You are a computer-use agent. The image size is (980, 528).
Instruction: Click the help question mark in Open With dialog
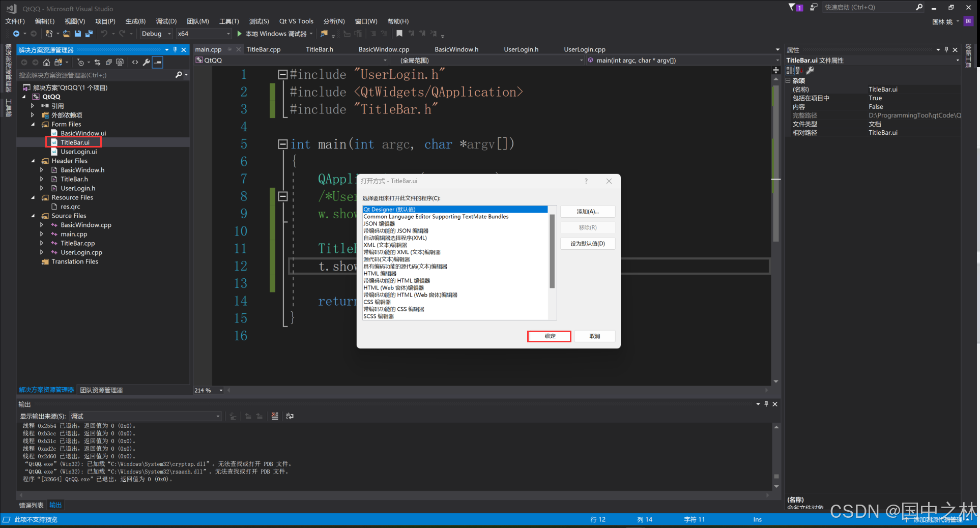click(x=586, y=181)
